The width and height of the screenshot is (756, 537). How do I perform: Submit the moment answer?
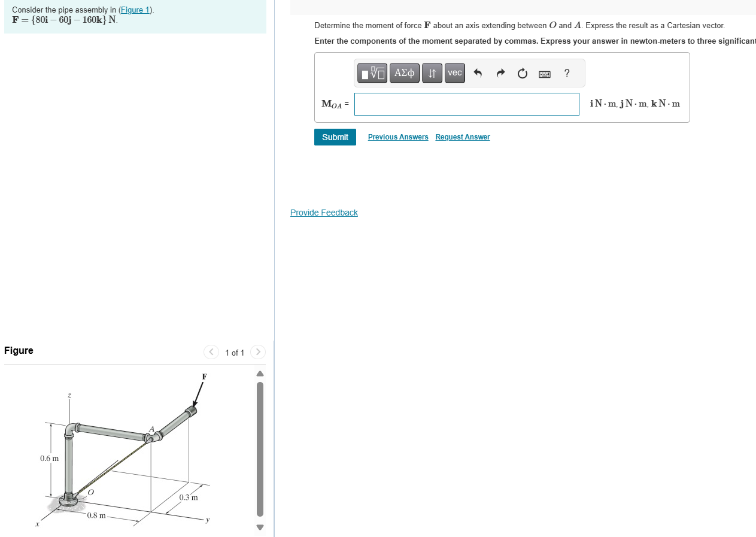pos(335,137)
